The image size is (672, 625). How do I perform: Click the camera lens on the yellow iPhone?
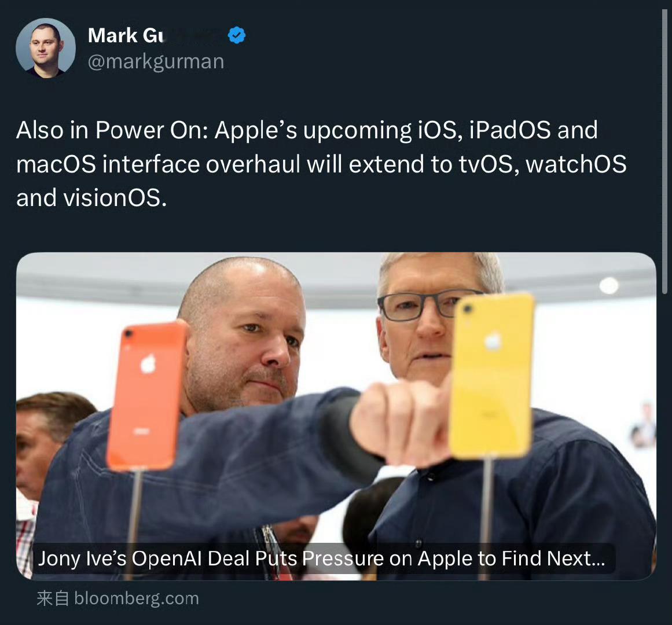point(467,309)
